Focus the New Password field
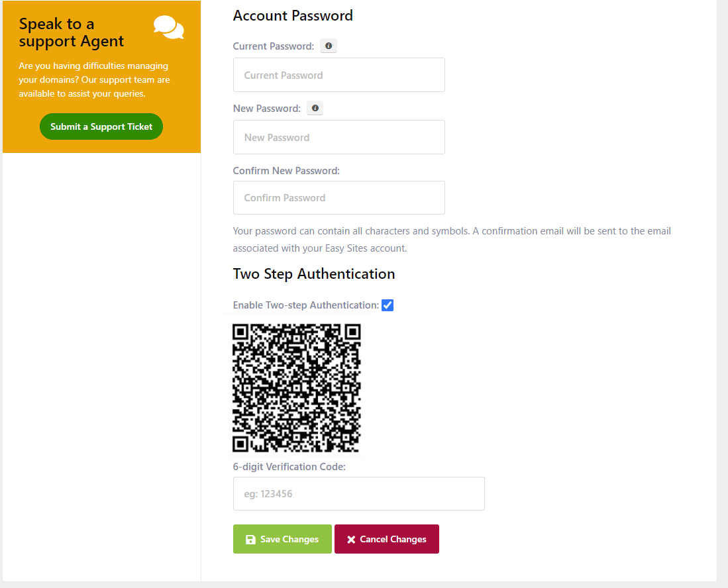This screenshot has height=588, width=728. pyautogui.click(x=339, y=137)
